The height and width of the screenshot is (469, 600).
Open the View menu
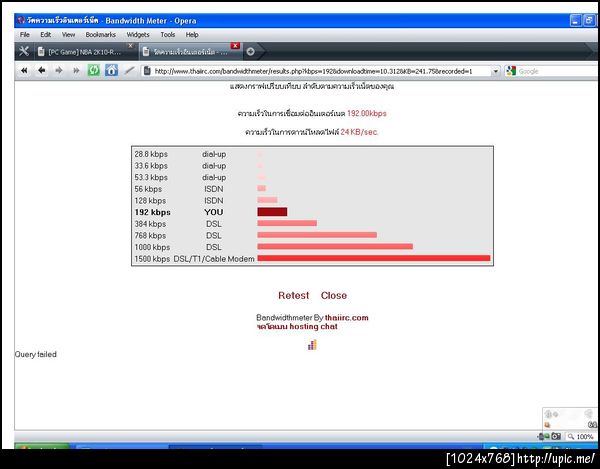pyautogui.click(x=68, y=35)
